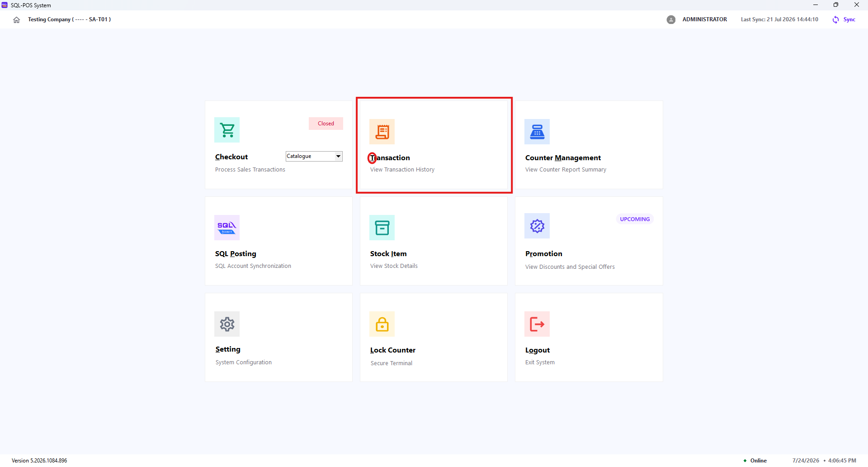
Task: Click the SQL-POS app icon in title bar
Action: pyautogui.click(x=5, y=5)
